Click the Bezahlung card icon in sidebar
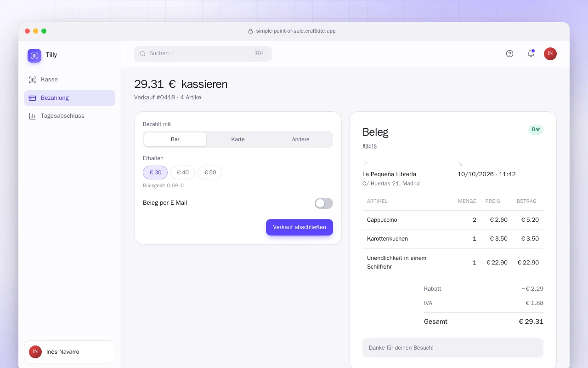Image resolution: width=588 pixels, height=368 pixels. (32, 98)
